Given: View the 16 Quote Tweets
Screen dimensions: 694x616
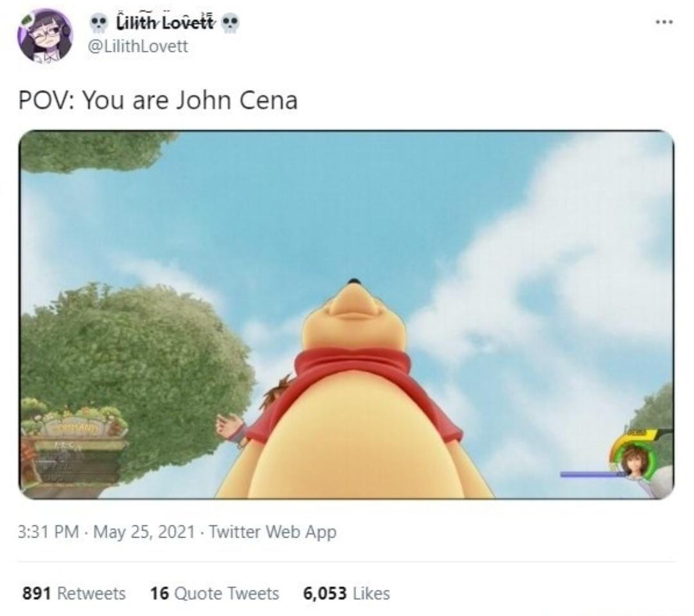Looking at the screenshot, I should pyautogui.click(x=215, y=594).
